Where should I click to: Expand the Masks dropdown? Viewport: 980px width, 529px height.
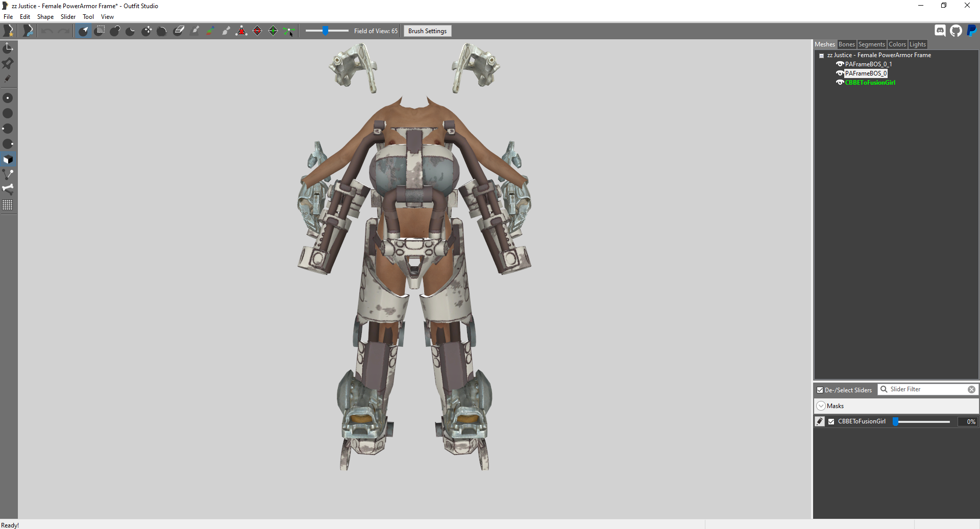coord(821,406)
